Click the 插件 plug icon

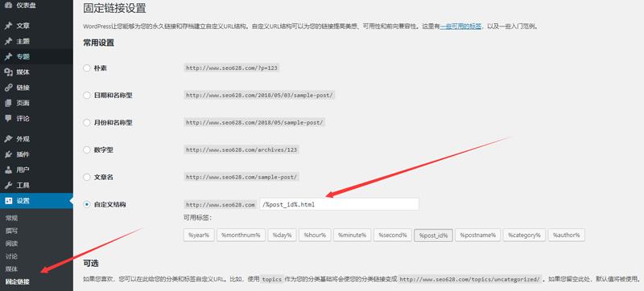click(8, 154)
